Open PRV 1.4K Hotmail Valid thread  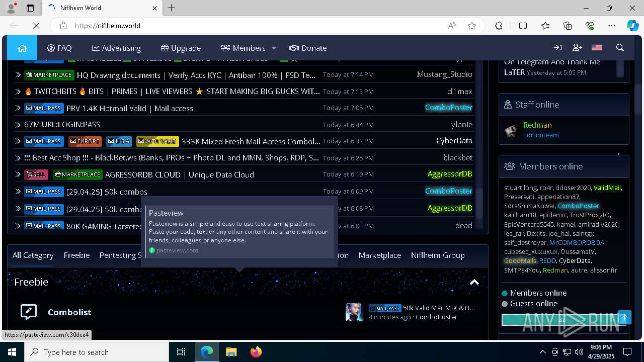(130, 108)
